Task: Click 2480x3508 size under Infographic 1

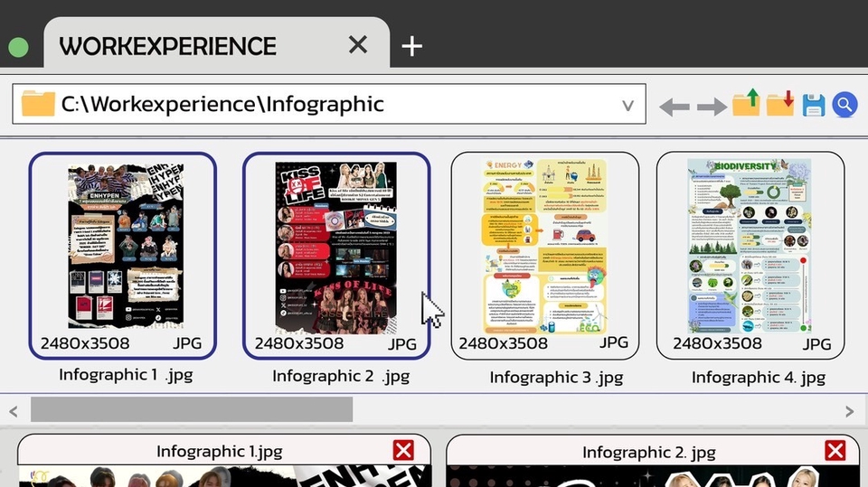Action: click(85, 343)
